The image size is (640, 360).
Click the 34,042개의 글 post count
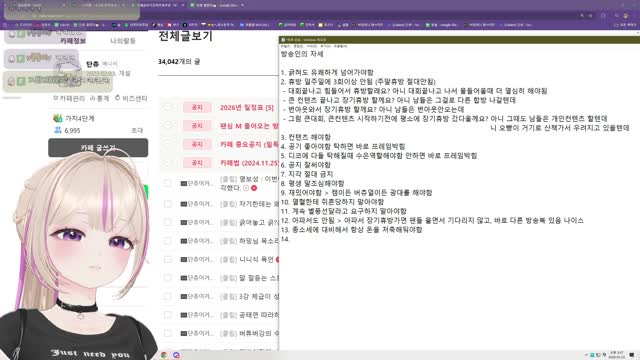click(x=179, y=62)
